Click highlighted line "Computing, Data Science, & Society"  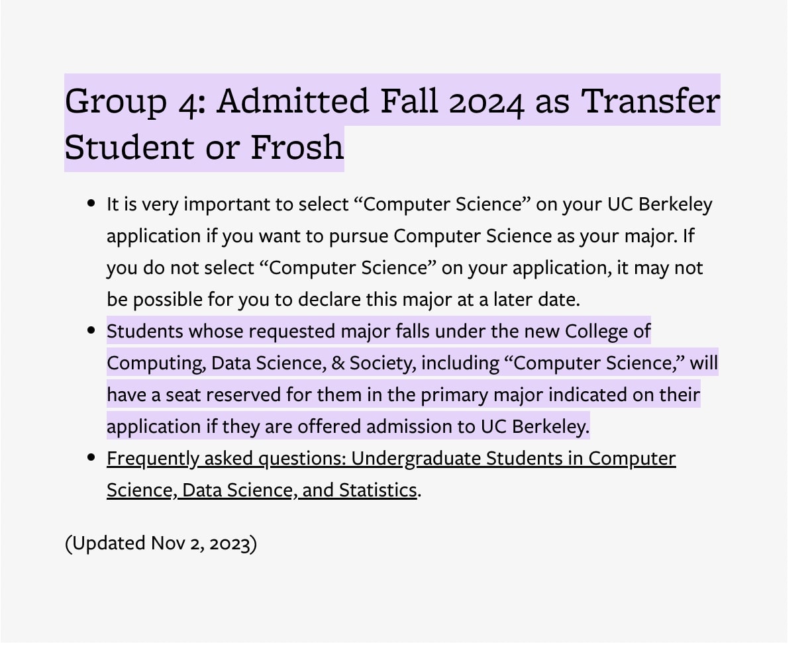pos(413,363)
